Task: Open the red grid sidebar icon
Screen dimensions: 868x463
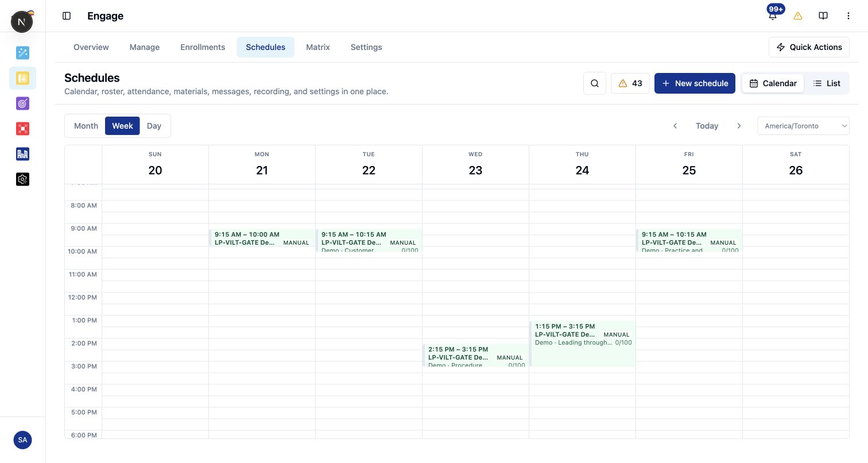Action: pos(22,129)
